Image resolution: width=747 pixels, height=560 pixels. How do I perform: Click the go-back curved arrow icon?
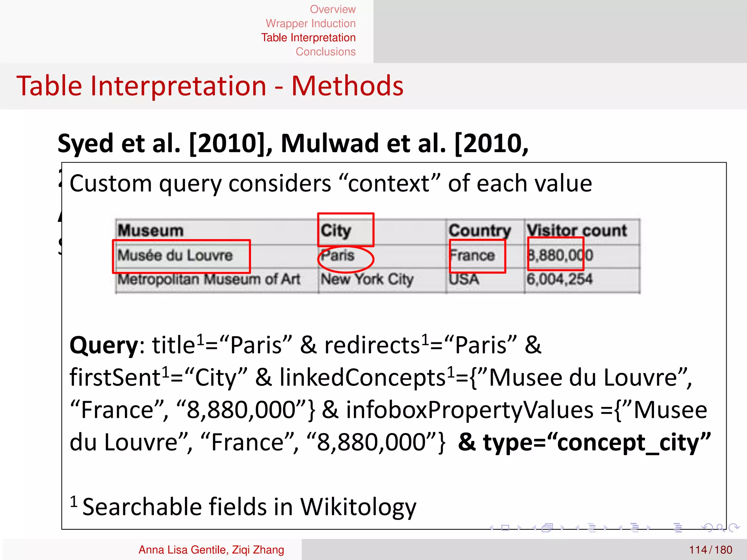[x=708, y=528]
